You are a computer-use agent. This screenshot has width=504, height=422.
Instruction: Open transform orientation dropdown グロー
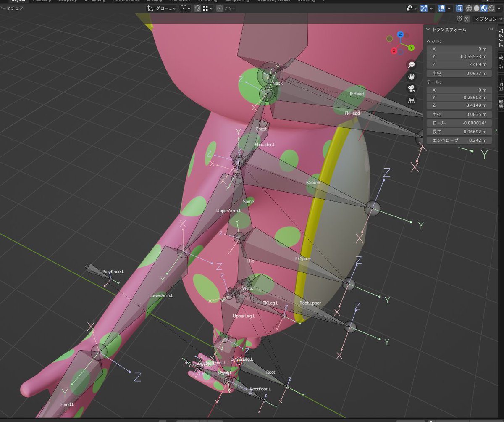(162, 8)
